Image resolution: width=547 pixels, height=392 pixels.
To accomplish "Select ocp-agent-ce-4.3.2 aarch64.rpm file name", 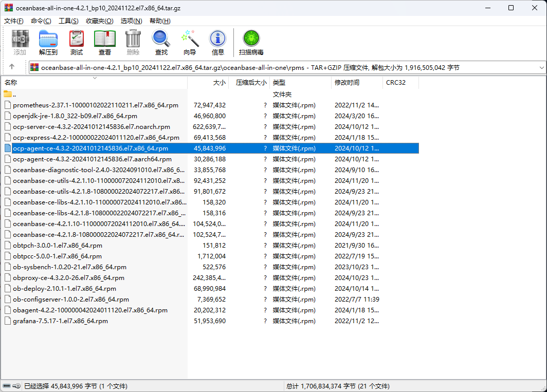I will click(x=92, y=159).
